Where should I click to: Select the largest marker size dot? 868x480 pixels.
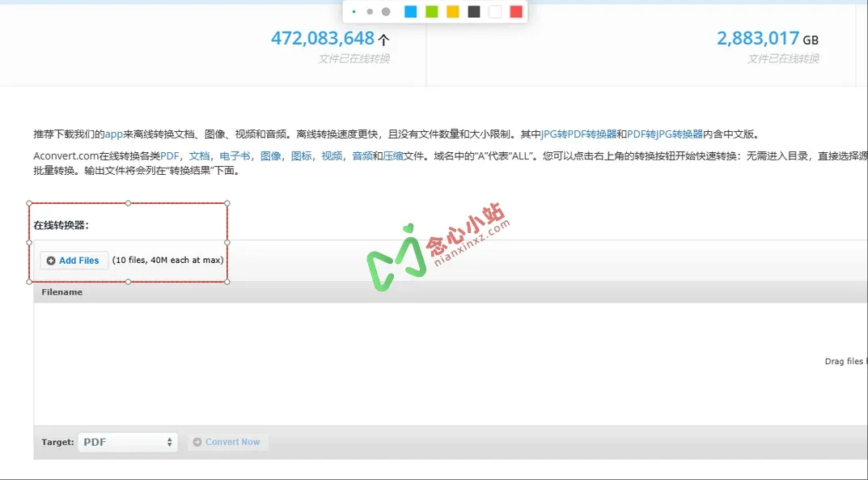[386, 12]
